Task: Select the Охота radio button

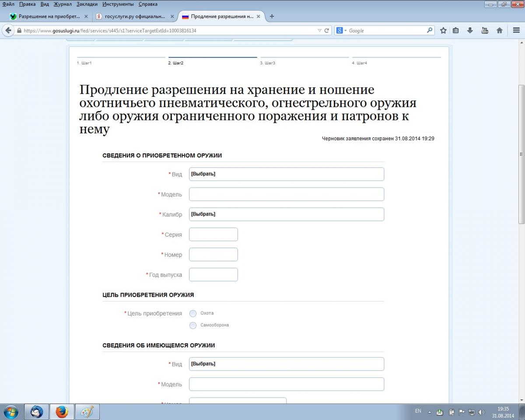Action: point(193,313)
